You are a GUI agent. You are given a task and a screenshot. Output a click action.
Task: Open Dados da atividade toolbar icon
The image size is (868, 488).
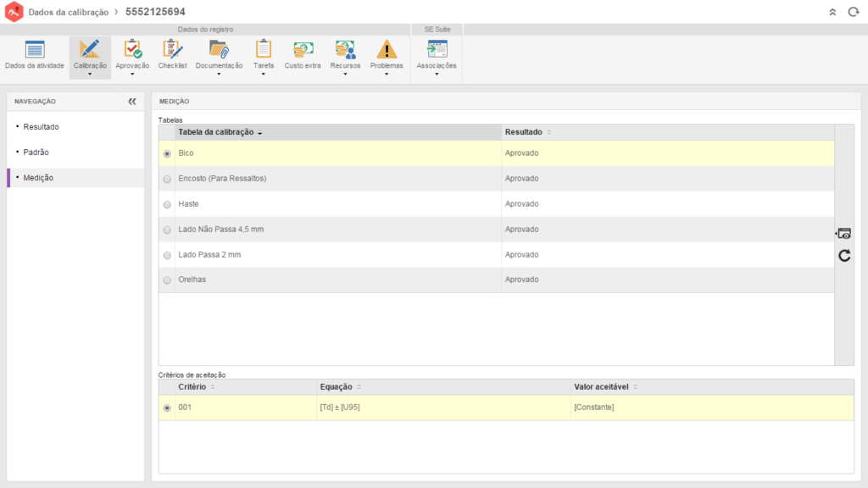click(34, 50)
